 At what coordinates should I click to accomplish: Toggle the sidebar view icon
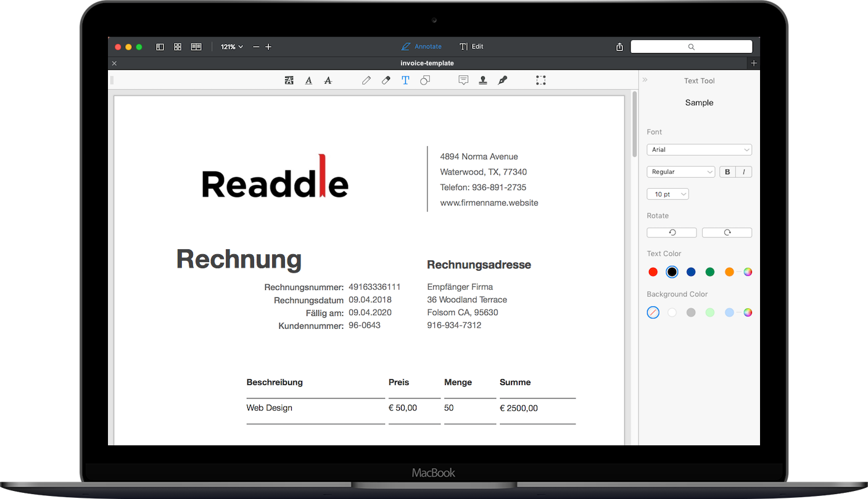(x=160, y=47)
